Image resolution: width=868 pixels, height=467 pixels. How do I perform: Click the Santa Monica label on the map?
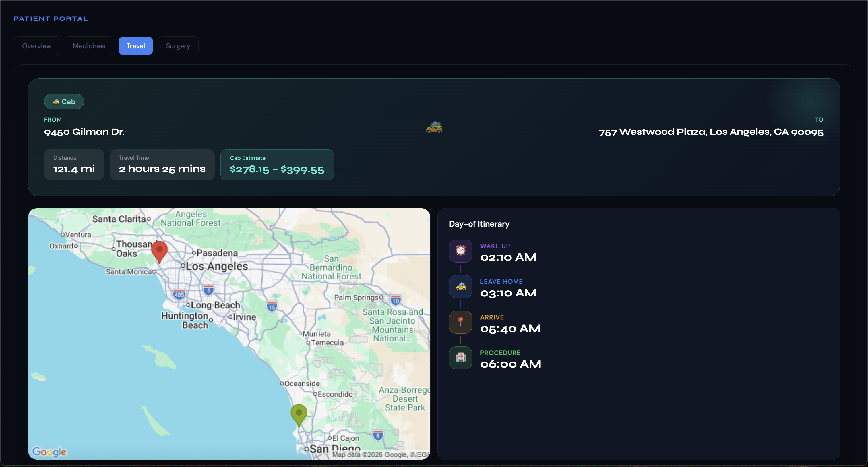tap(129, 271)
